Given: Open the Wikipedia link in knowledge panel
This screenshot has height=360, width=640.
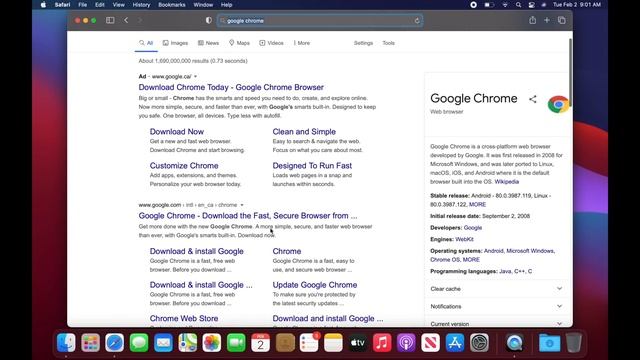Looking at the screenshot, I should point(507,182).
